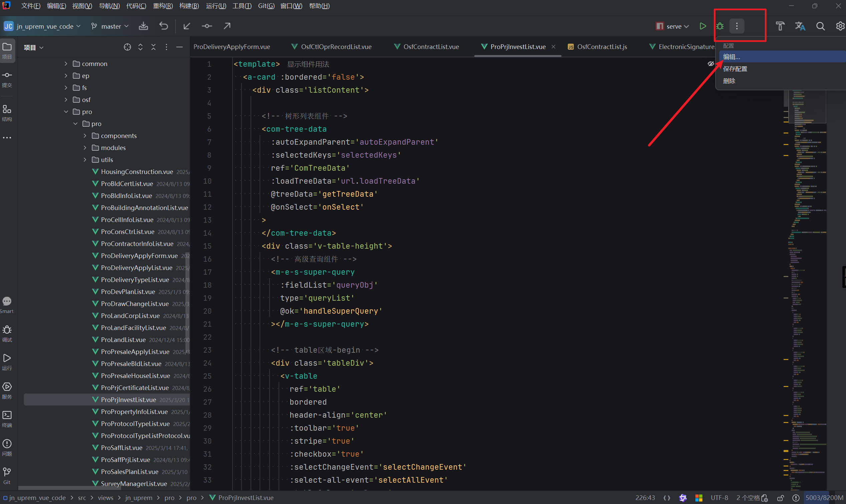
Task: Click the UTF-8 encoding indicator
Action: point(719,498)
